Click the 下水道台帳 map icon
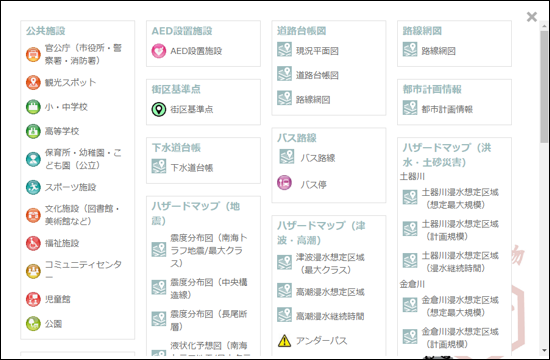 click(x=159, y=166)
